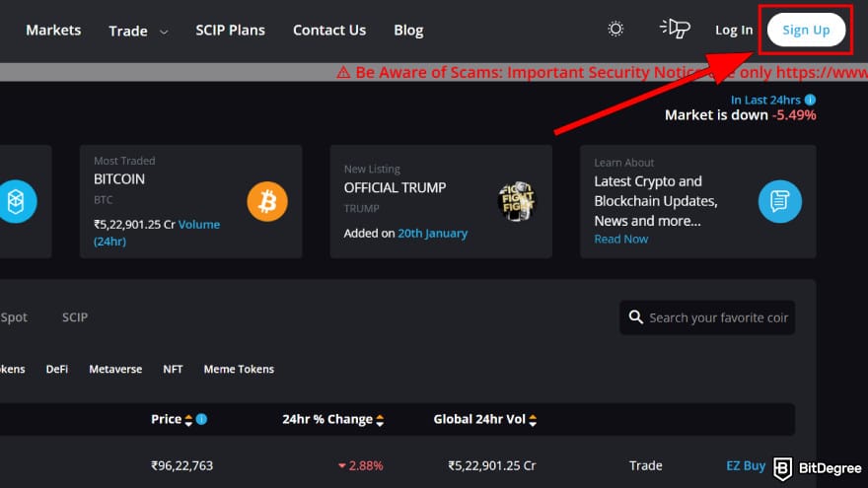
Task: Sort by 24hr % Change arrows
Action: 380,420
